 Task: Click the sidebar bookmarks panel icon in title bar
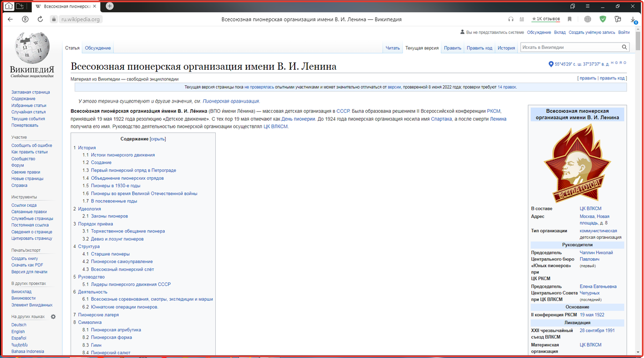coord(573,6)
